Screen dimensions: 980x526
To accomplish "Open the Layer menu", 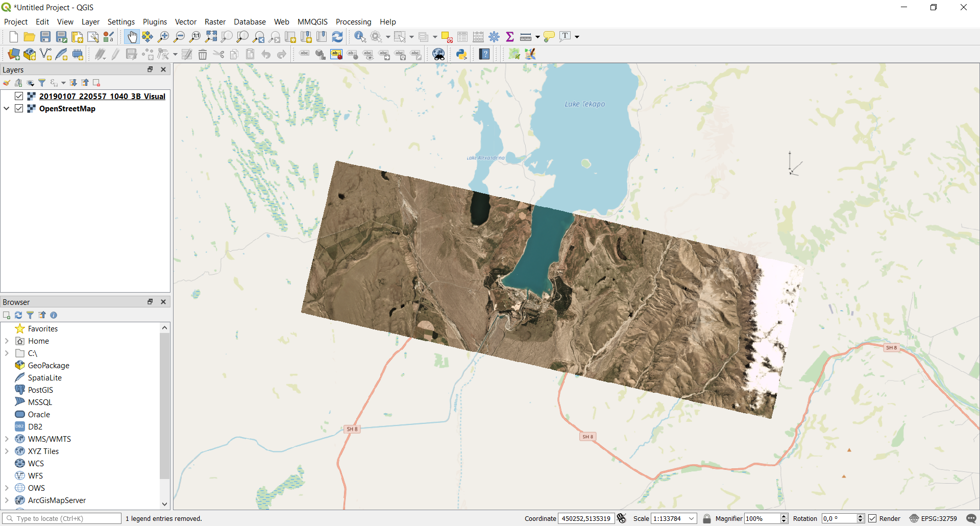I will [90, 21].
